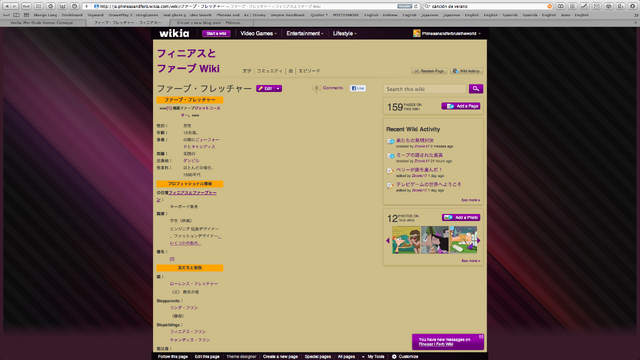This screenshot has height=360, width=640.
Task: Open the テレビゲームの世界へようこそ activity link
Action: click(x=429, y=184)
